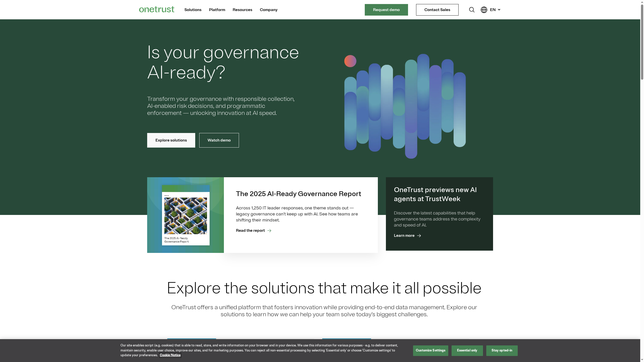Choose Essential only in the cookie banner

coord(467,350)
